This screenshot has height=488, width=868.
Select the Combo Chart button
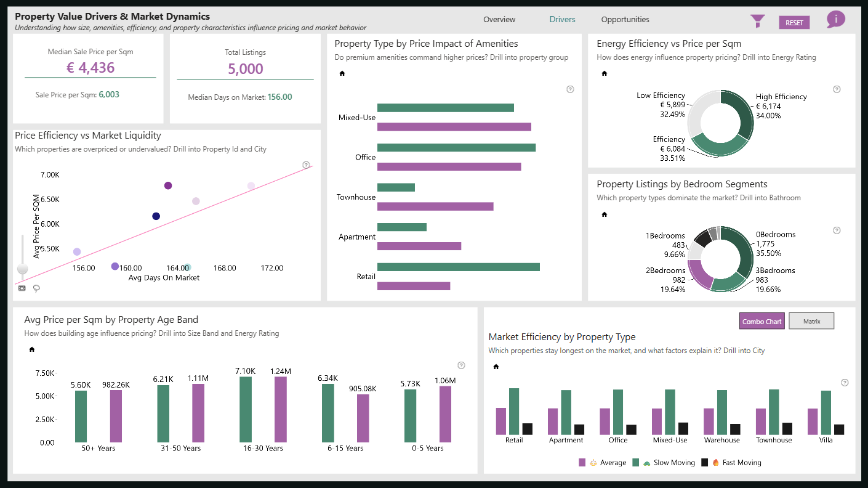click(x=762, y=321)
